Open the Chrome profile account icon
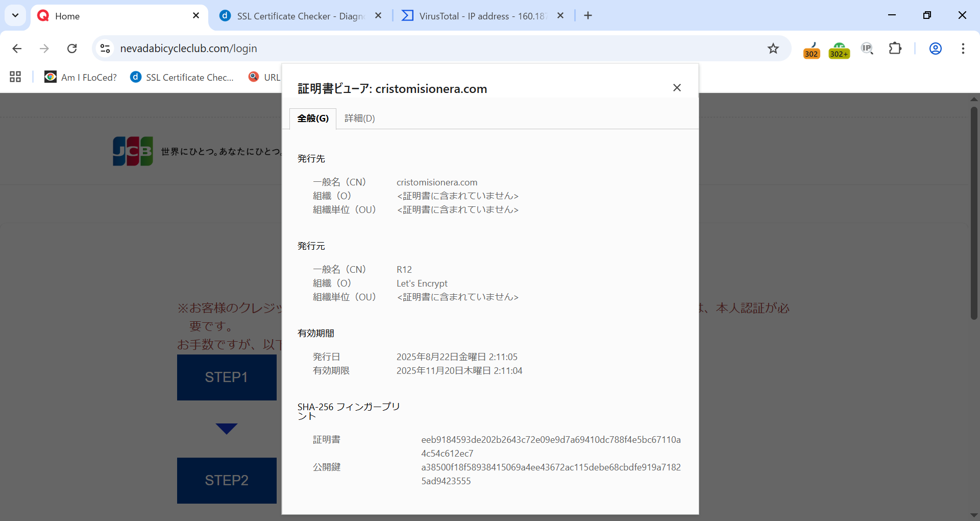 [x=936, y=49]
